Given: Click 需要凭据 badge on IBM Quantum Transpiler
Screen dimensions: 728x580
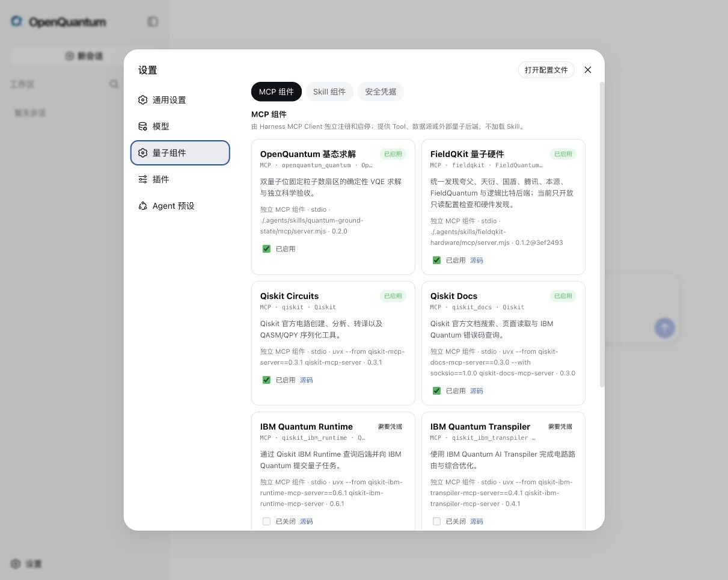Looking at the screenshot, I should (560, 427).
